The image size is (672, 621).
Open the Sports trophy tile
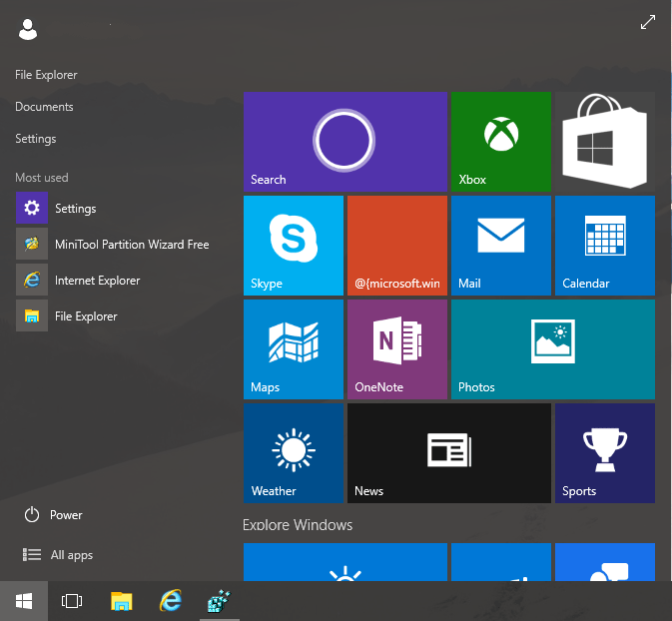605,453
